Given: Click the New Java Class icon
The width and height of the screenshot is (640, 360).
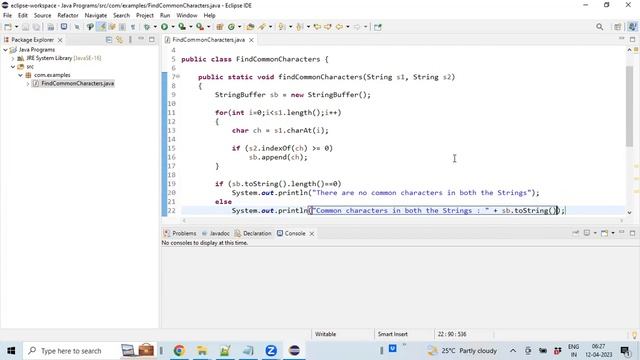Looking at the screenshot, I should [231, 27].
